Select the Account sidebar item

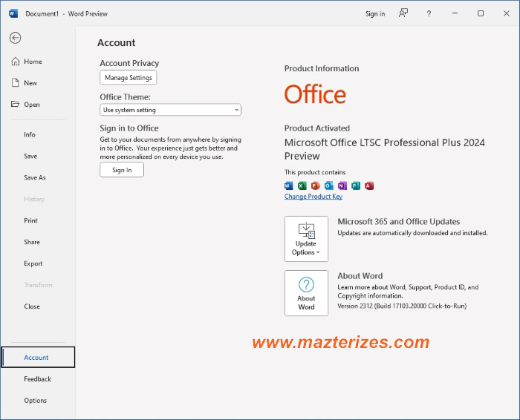(38, 357)
